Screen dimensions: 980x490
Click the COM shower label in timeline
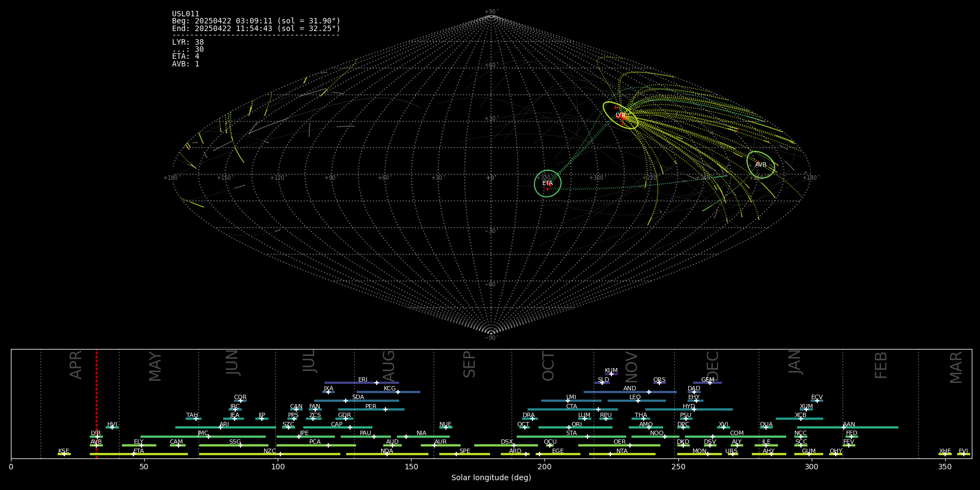pyautogui.click(x=737, y=433)
